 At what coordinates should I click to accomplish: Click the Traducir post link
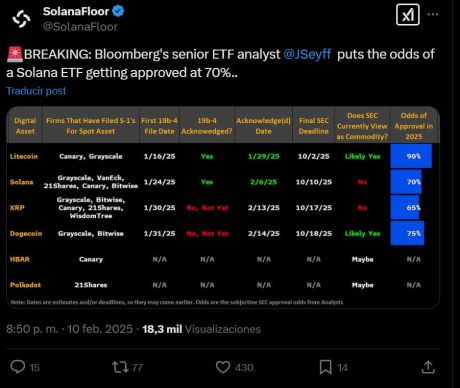click(x=36, y=91)
